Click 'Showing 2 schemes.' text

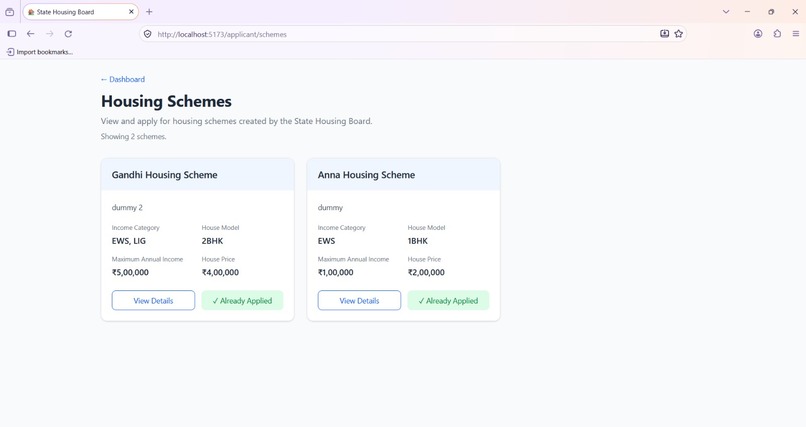coord(134,137)
